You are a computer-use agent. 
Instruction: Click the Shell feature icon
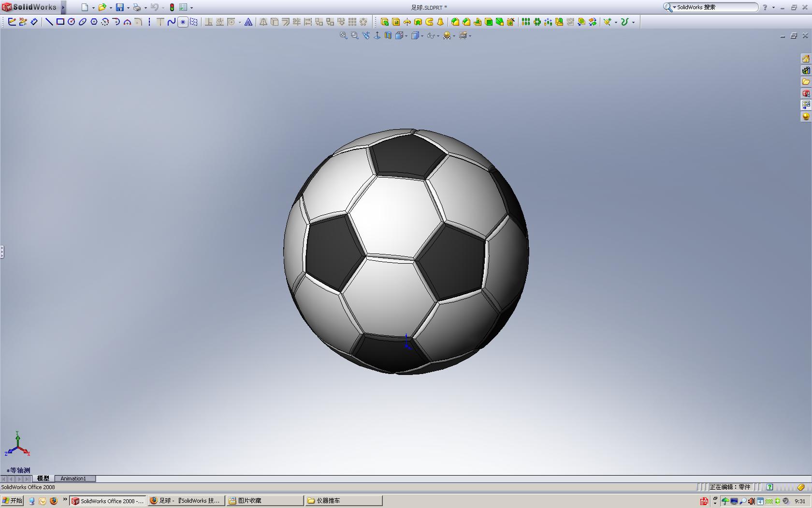489,22
